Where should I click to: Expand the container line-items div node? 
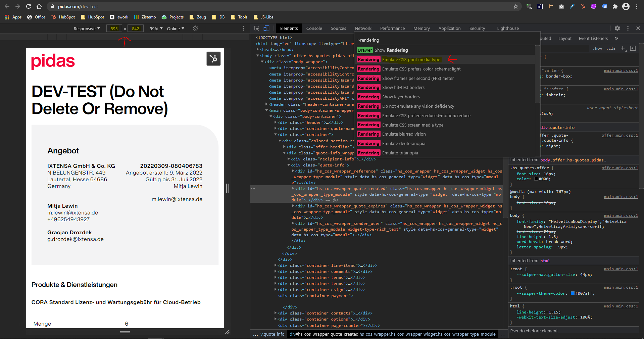pos(276,265)
